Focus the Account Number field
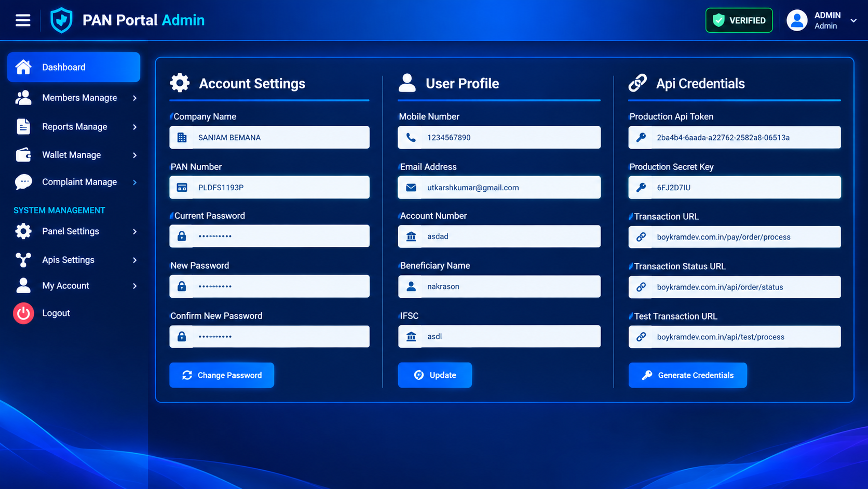 499,236
